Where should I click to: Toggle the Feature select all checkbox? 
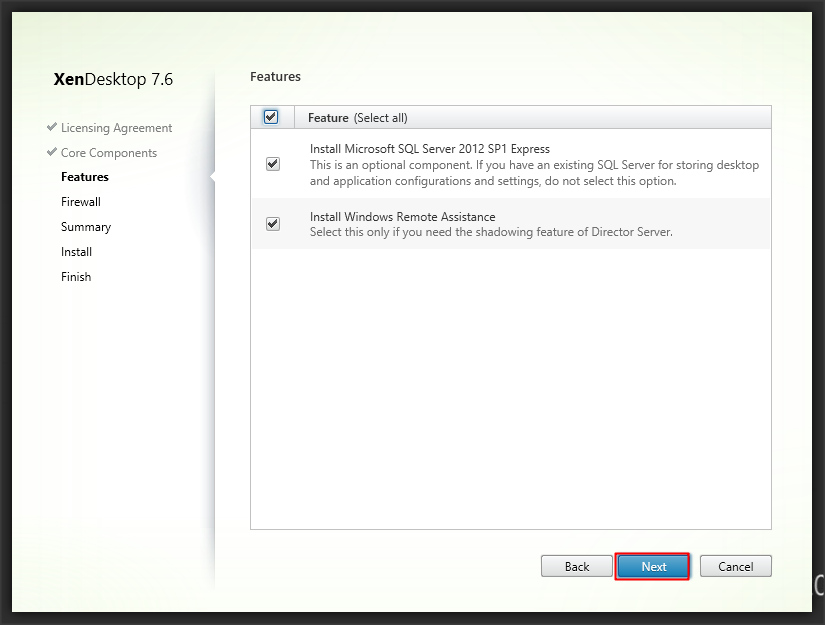point(271,117)
